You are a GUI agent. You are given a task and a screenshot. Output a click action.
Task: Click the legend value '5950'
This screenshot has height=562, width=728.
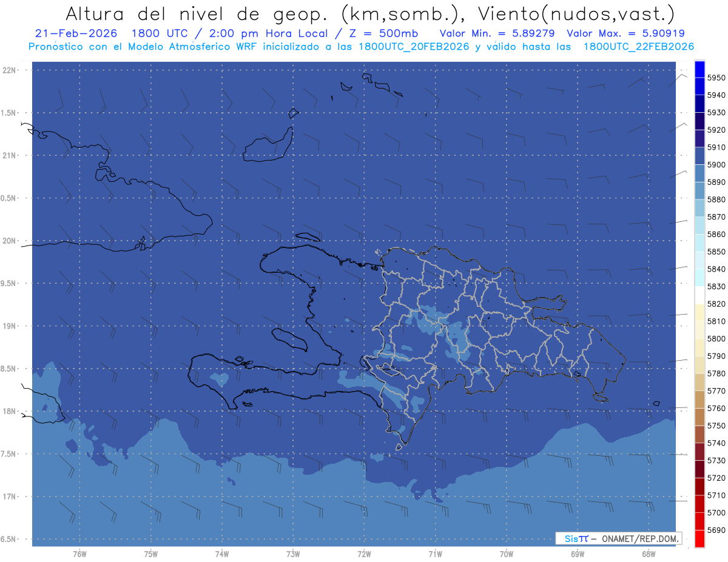tap(716, 78)
